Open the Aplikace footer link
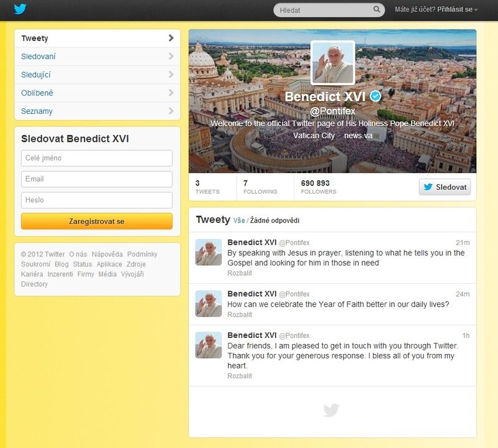The width and height of the screenshot is (498, 448). (110, 264)
